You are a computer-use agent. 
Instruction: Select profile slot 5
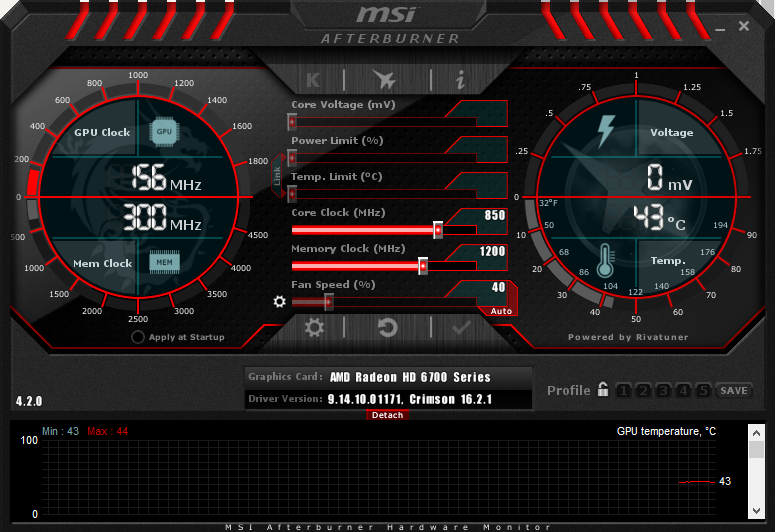(703, 391)
